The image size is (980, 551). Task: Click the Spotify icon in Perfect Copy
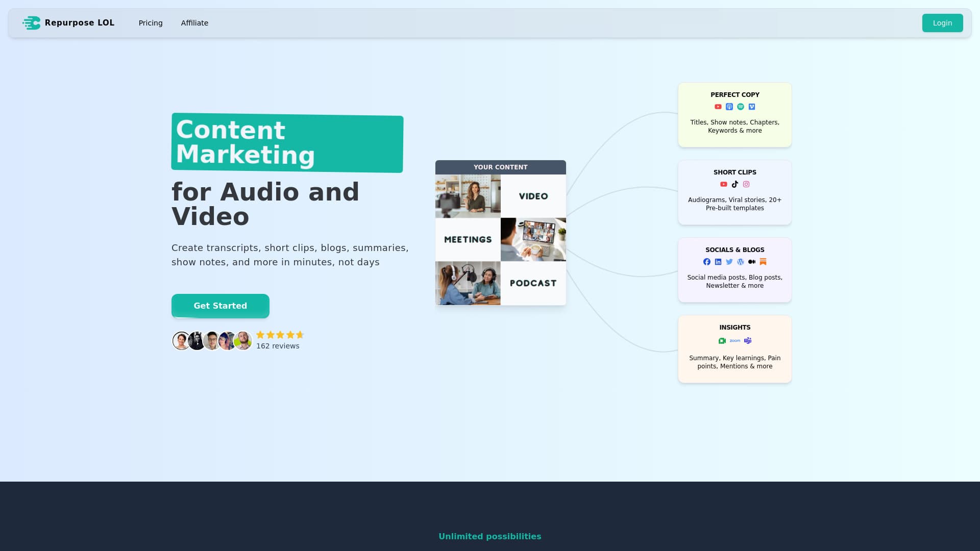[x=741, y=107]
